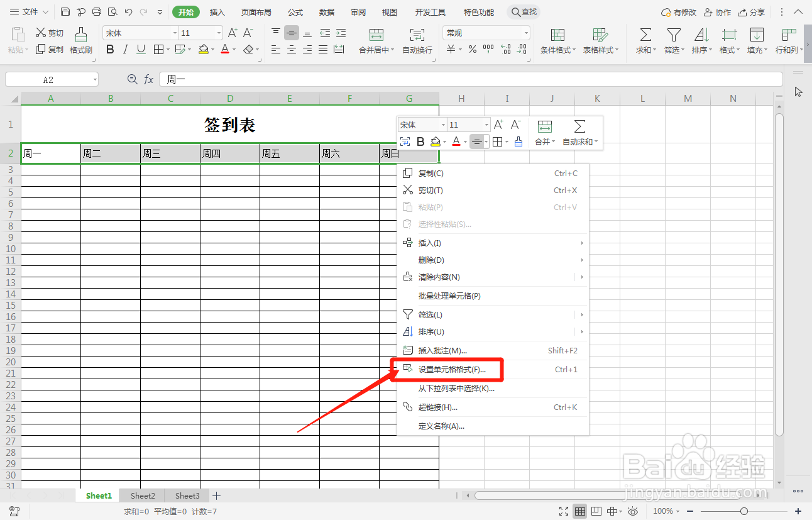Image resolution: width=812 pixels, height=520 pixels.
Task: Click 超链接(H)... in the context menu
Action: coord(493,407)
